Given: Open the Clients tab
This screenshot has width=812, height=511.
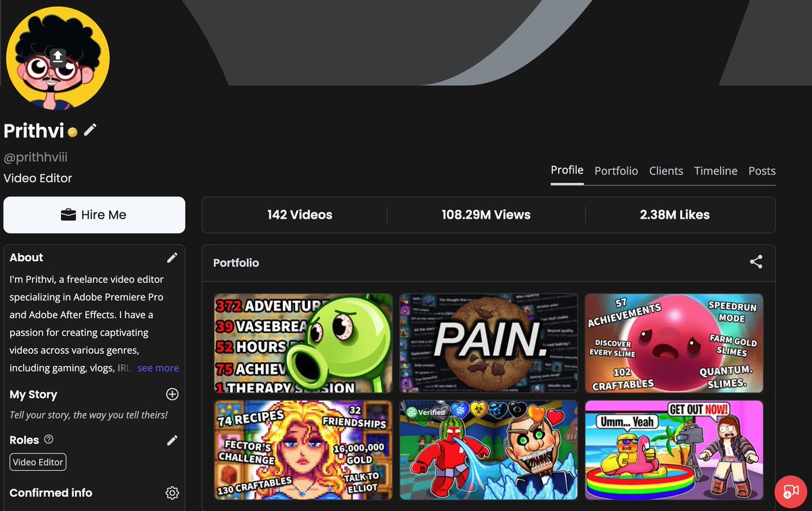Looking at the screenshot, I should tap(667, 171).
